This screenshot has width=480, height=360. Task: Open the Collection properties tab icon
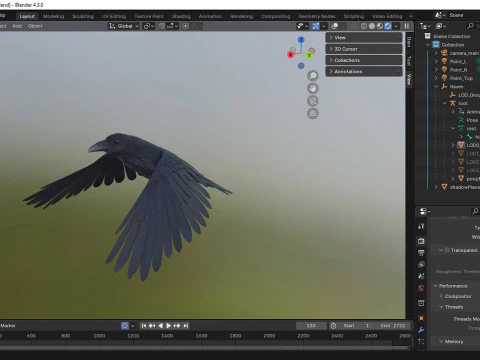coord(421,303)
